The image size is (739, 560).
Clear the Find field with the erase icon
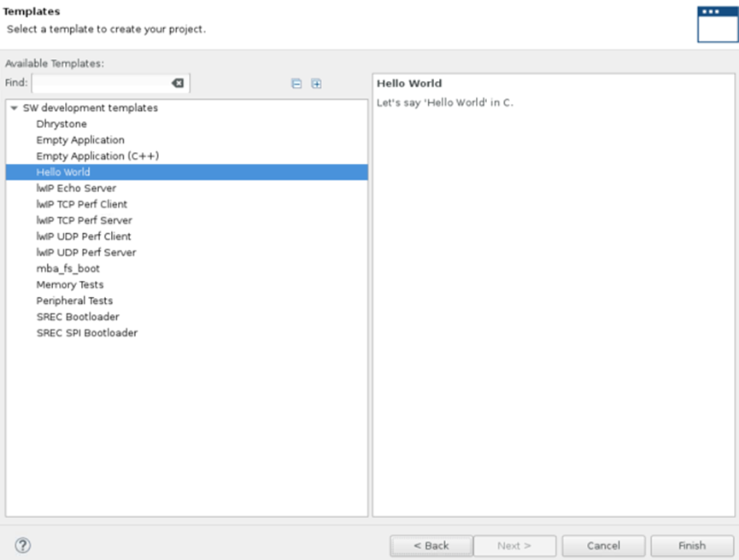[x=178, y=83]
